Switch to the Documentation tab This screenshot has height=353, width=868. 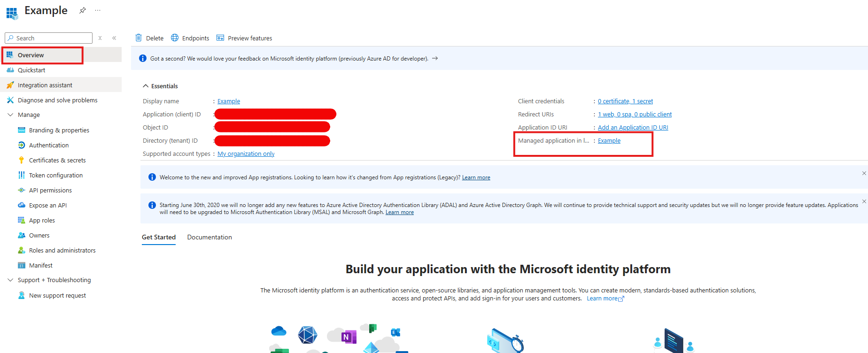209,237
